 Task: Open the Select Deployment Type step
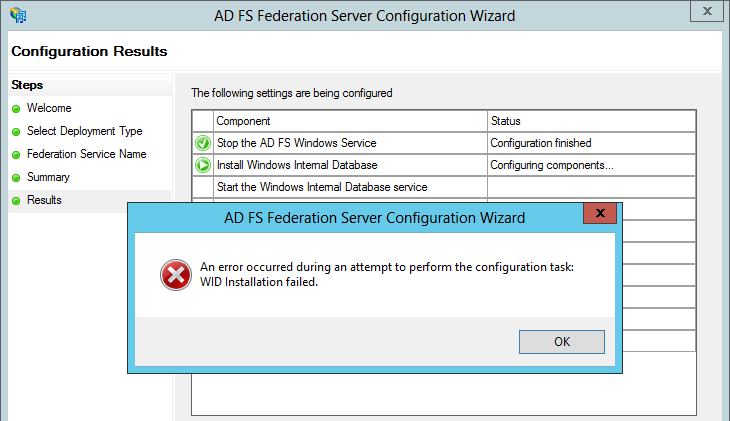[x=84, y=131]
